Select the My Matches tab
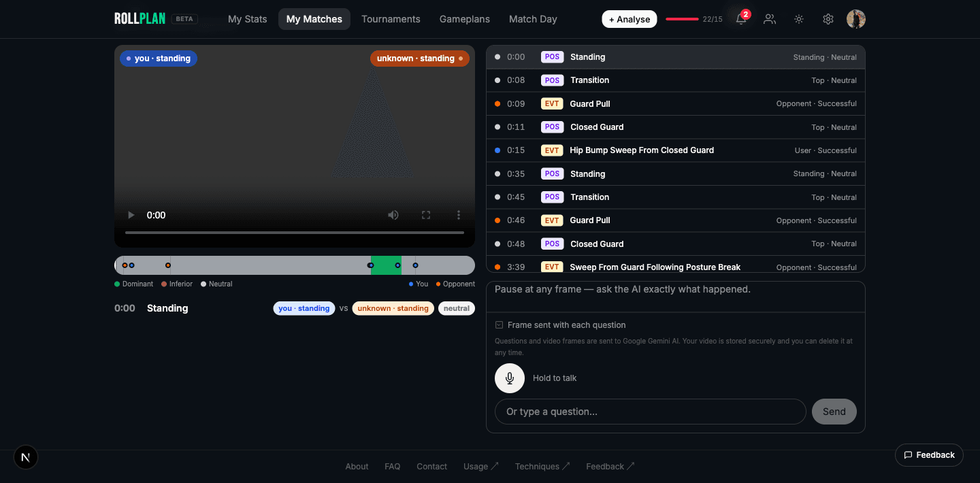Viewport: 980px width, 483px height. click(x=314, y=19)
